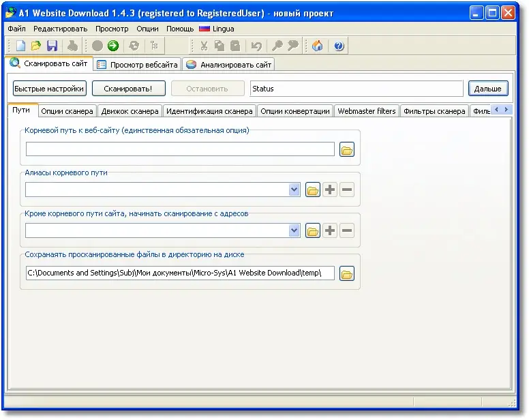Open the Просмотр menu
This screenshot has height=420, width=529.
click(x=112, y=29)
